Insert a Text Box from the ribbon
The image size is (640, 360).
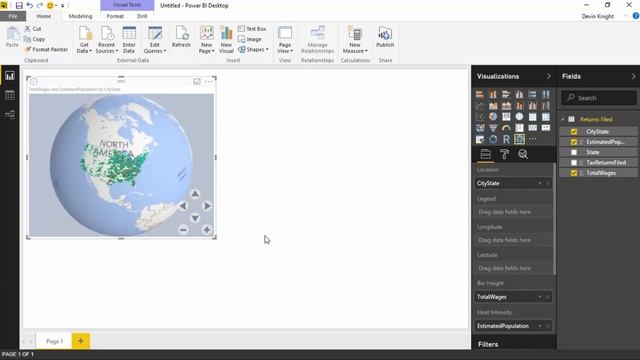[x=252, y=29]
